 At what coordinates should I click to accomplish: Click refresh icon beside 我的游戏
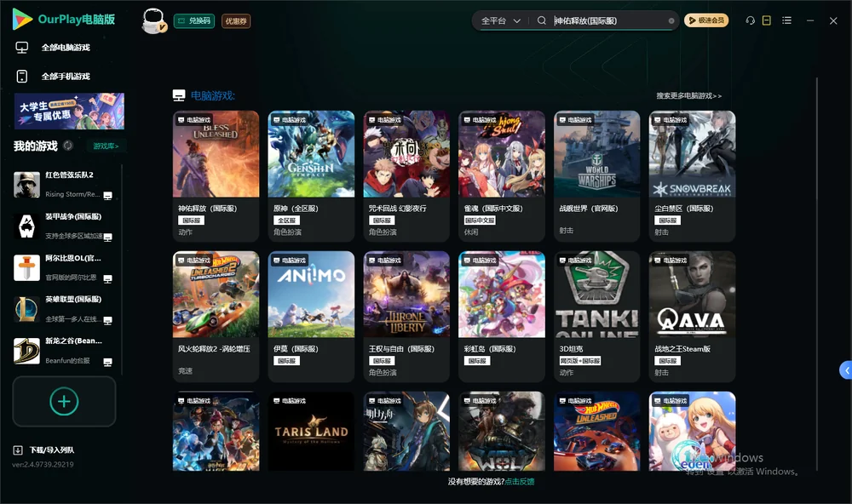tap(68, 146)
